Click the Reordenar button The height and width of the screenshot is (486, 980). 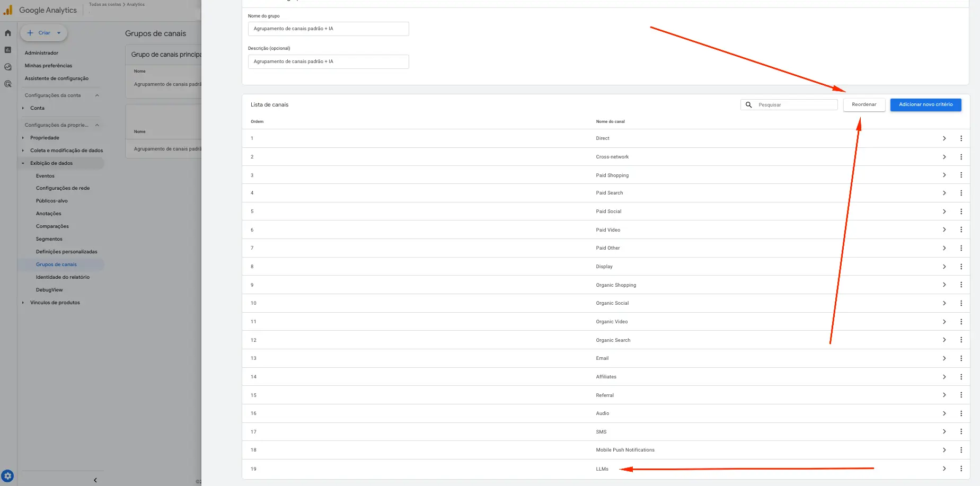tap(863, 104)
